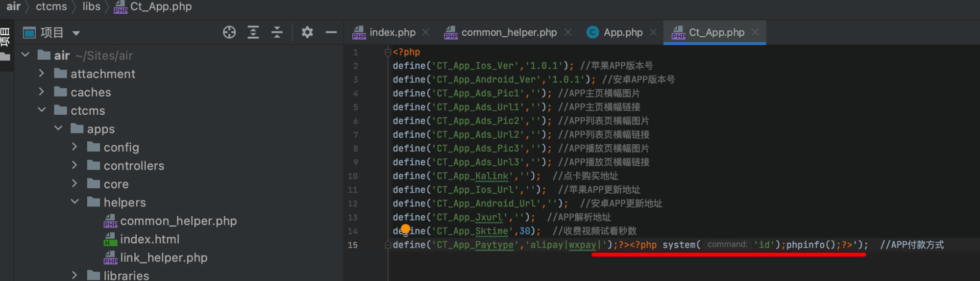Select link_helper.php in project tree
The height and width of the screenshot is (281, 980).
pyautogui.click(x=164, y=257)
